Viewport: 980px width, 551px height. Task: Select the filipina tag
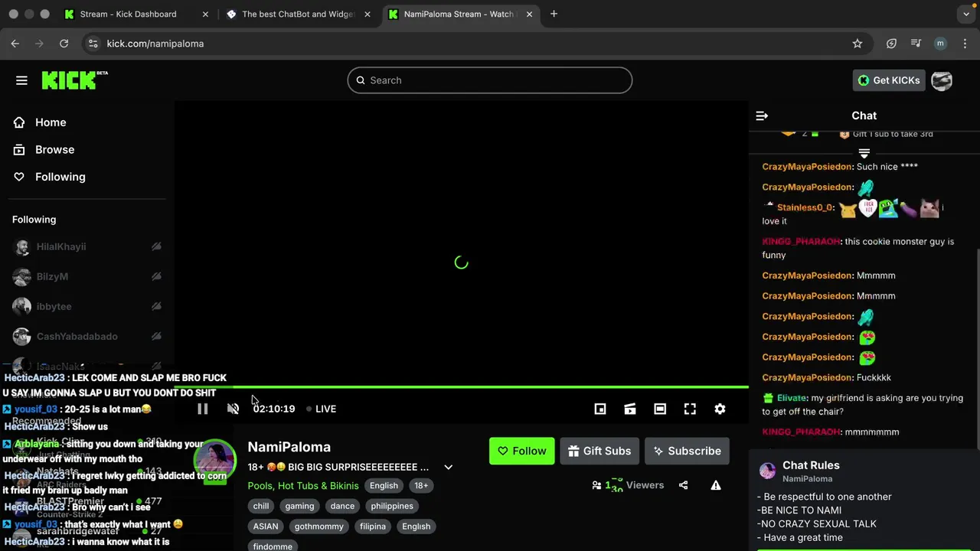click(x=373, y=527)
